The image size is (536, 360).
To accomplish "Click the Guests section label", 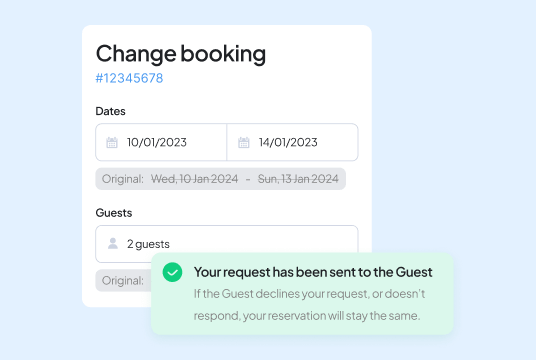I will (x=114, y=213).
